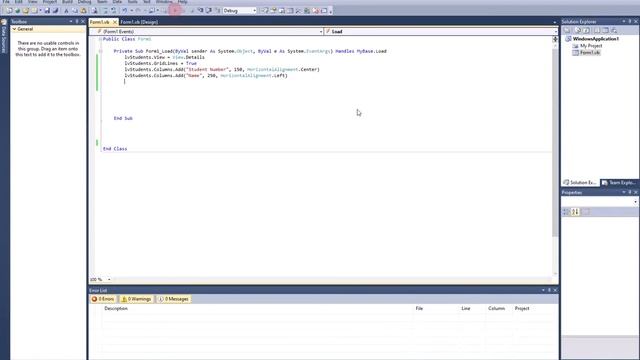Select Form1.vb in Solution Explorer

pos(590,53)
